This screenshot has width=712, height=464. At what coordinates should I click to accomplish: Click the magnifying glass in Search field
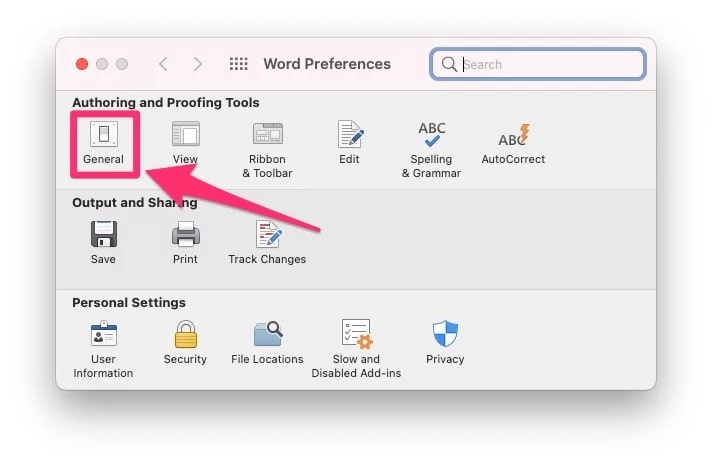point(449,64)
